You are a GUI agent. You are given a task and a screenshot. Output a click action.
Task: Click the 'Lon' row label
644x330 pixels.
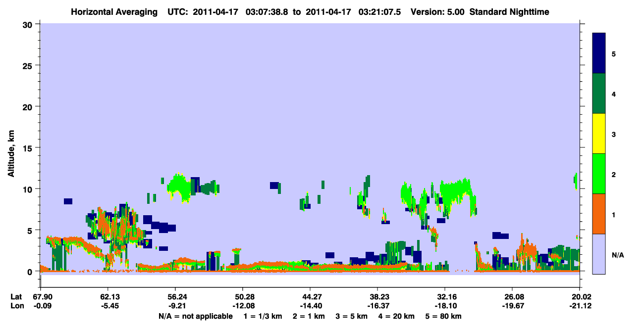coord(16,306)
